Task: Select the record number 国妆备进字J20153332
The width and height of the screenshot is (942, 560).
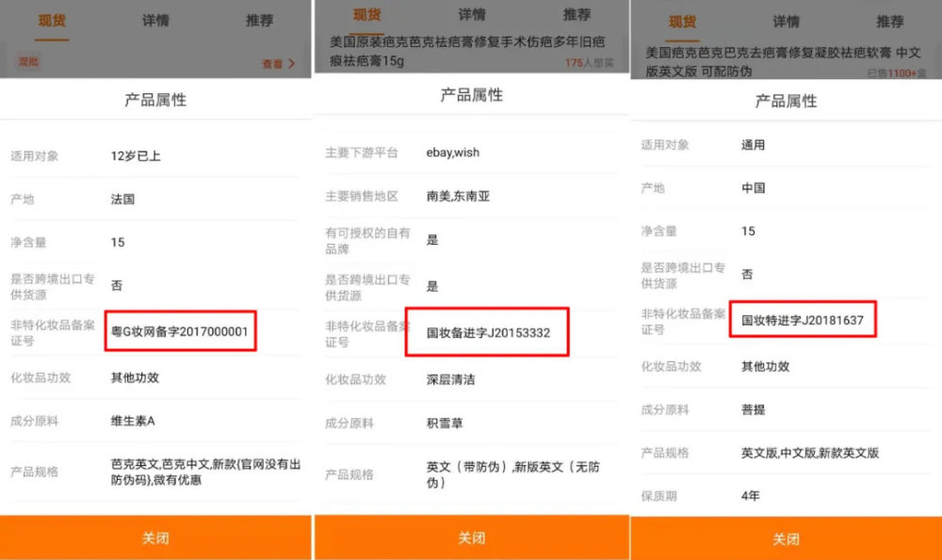Action: click(488, 332)
